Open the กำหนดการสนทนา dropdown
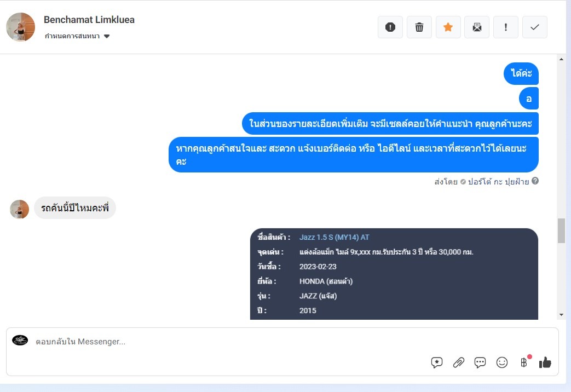Viewport: 571px width, 392px height. pyautogui.click(x=77, y=36)
